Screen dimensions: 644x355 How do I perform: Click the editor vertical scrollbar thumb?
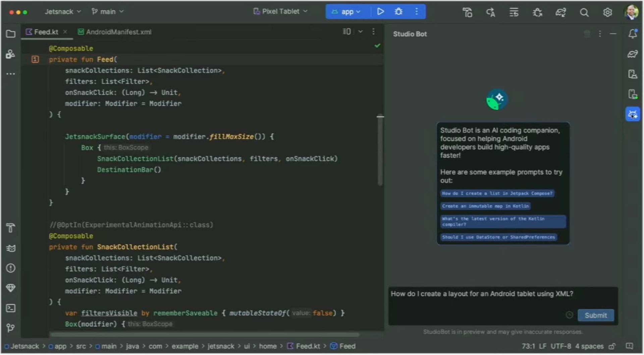[x=380, y=150]
